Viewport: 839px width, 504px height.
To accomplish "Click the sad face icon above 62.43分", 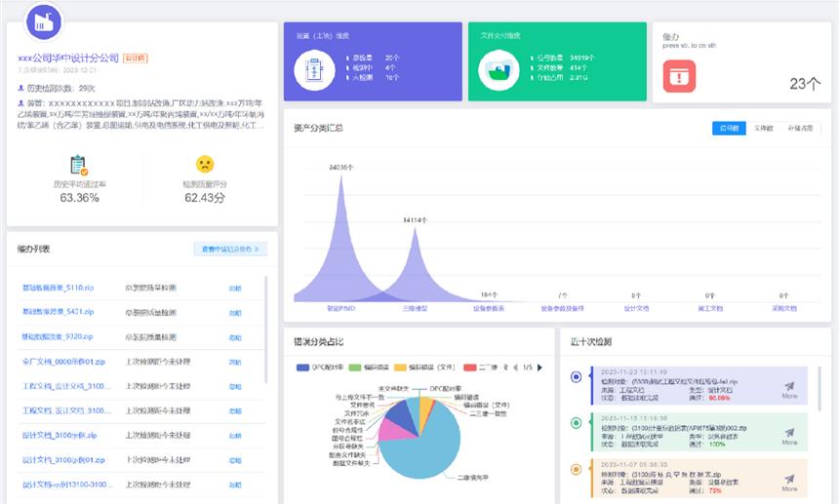I will 205,164.
